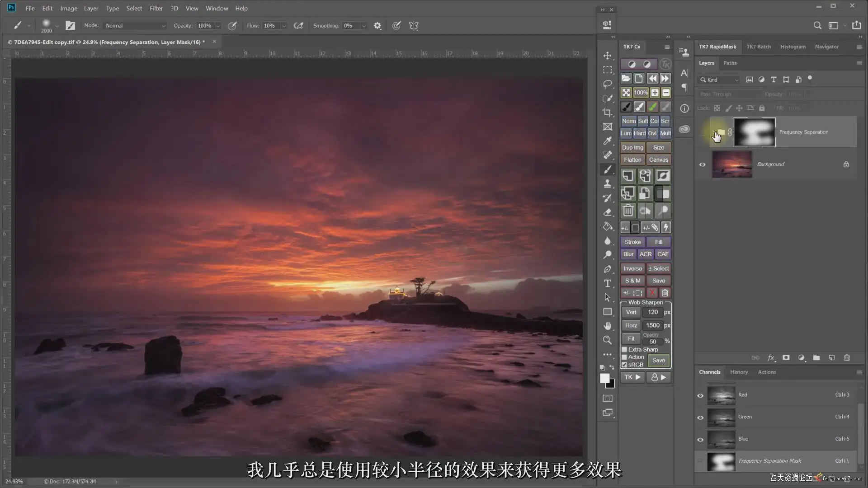Image resolution: width=868 pixels, height=488 pixels.
Task: Select the Eyedropper tool
Action: (x=608, y=141)
